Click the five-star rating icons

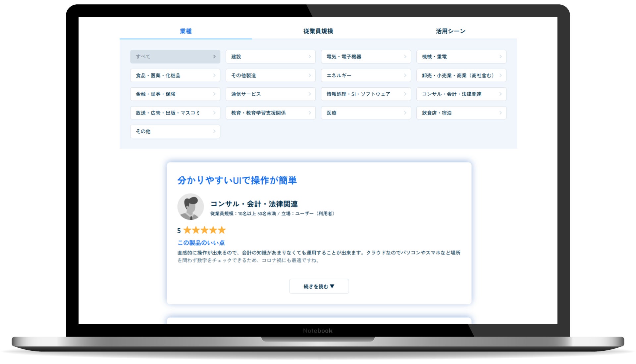point(204,230)
